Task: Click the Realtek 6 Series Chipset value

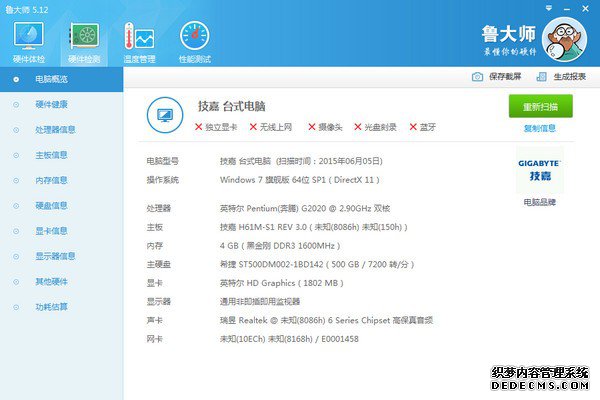Action: pyautogui.click(x=326, y=320)
